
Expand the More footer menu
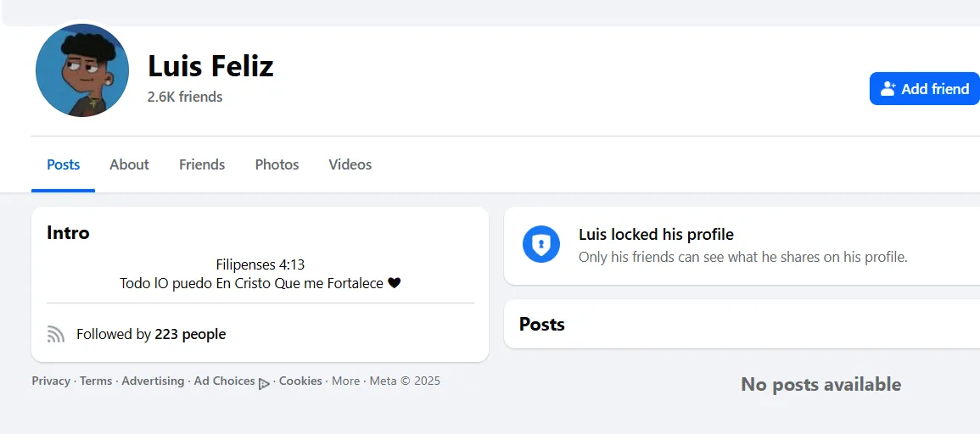345,381
